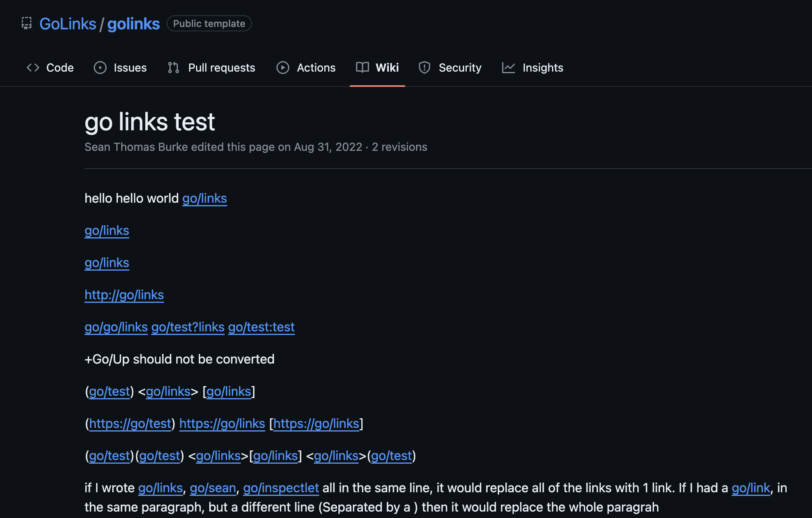Switch to the Security tab

pos(460,68)
